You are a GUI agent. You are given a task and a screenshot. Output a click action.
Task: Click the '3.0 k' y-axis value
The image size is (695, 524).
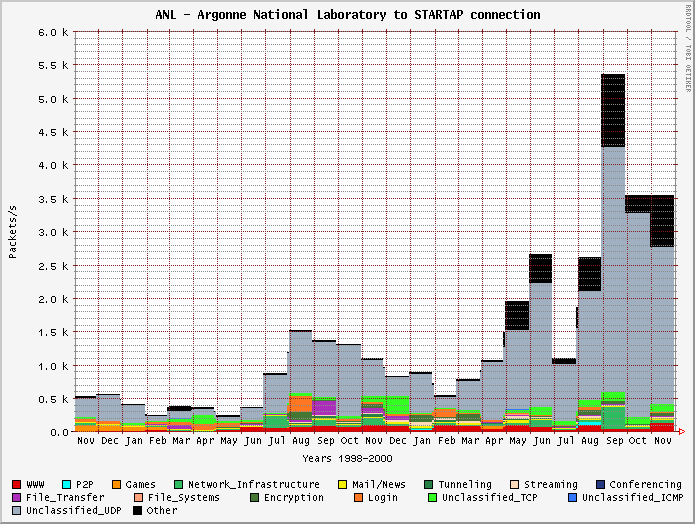tap(53, 233)
